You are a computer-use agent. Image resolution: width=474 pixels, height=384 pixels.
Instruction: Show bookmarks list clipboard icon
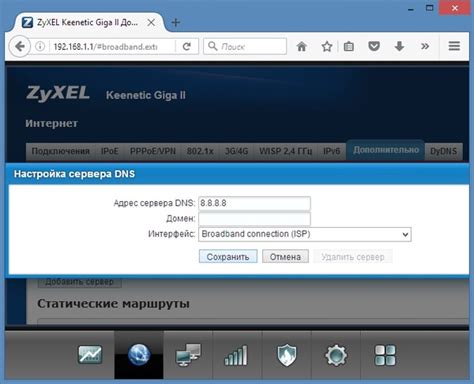[349, 46]
